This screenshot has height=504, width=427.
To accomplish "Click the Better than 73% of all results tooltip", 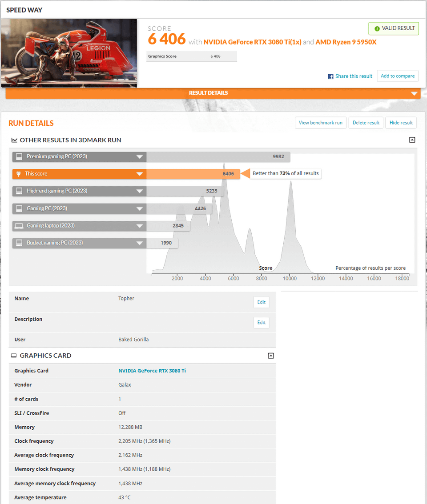I will pos(286,173).
